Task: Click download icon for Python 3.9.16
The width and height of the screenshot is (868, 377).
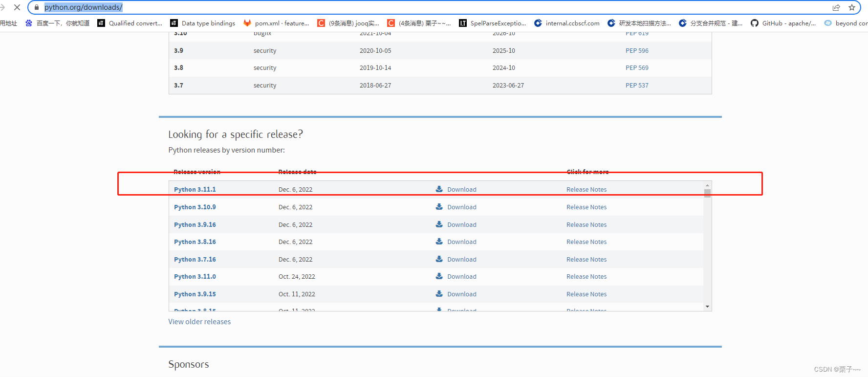Action: (x=439, y=224)
